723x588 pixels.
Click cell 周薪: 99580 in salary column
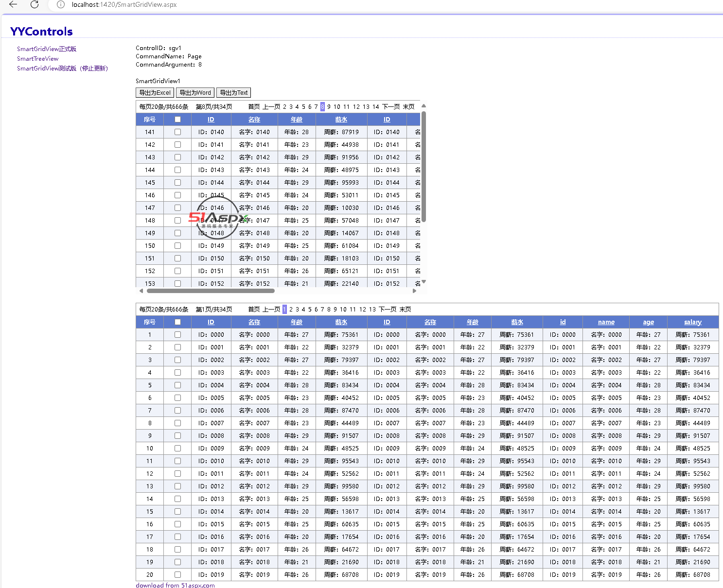point(693,486)
